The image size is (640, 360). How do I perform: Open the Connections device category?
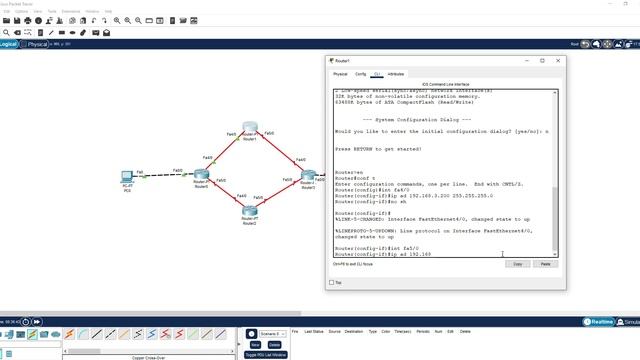pos(32,335)
